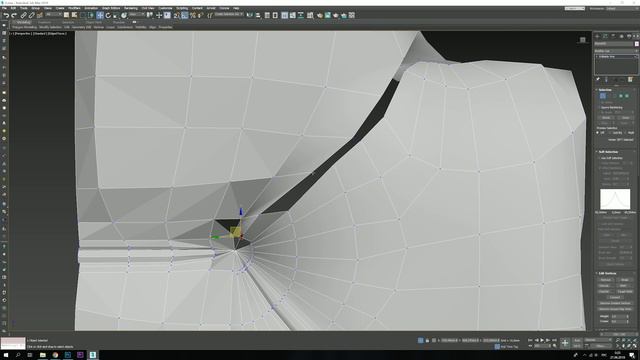
Task: Click the Target Weld button
Action: [625, 291]
